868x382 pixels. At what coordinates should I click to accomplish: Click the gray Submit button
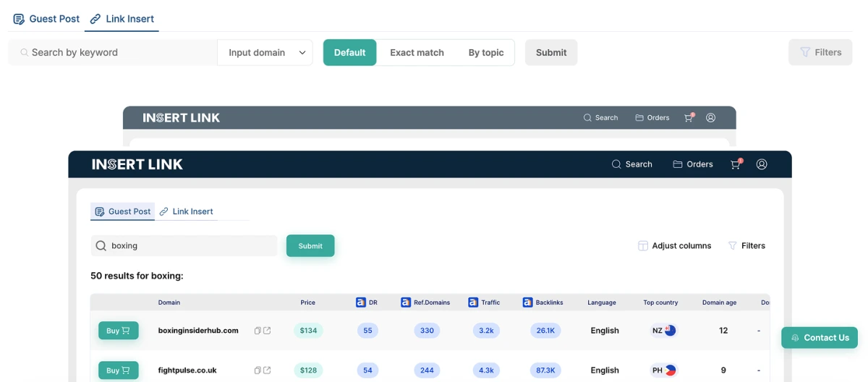pos(550,52)
